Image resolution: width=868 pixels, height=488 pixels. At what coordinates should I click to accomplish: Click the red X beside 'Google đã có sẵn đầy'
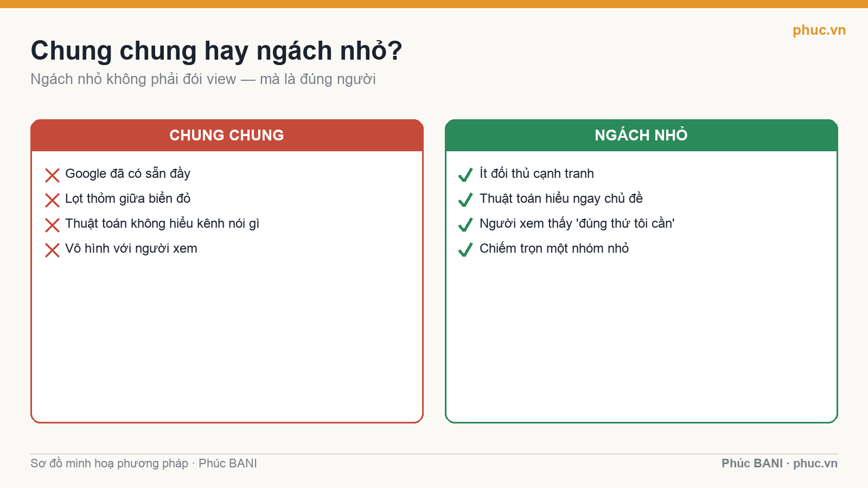tap(52, 175)
